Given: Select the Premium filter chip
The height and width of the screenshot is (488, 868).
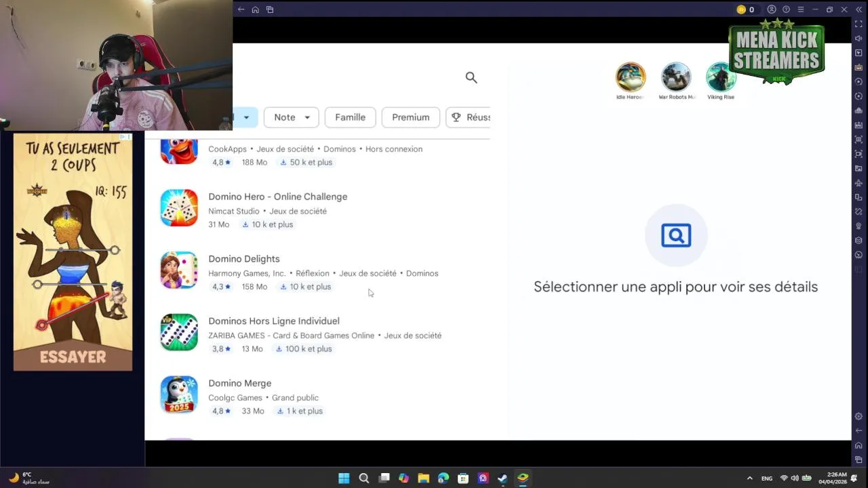Looking at the screenshot, I should click(x=410, y=117).
